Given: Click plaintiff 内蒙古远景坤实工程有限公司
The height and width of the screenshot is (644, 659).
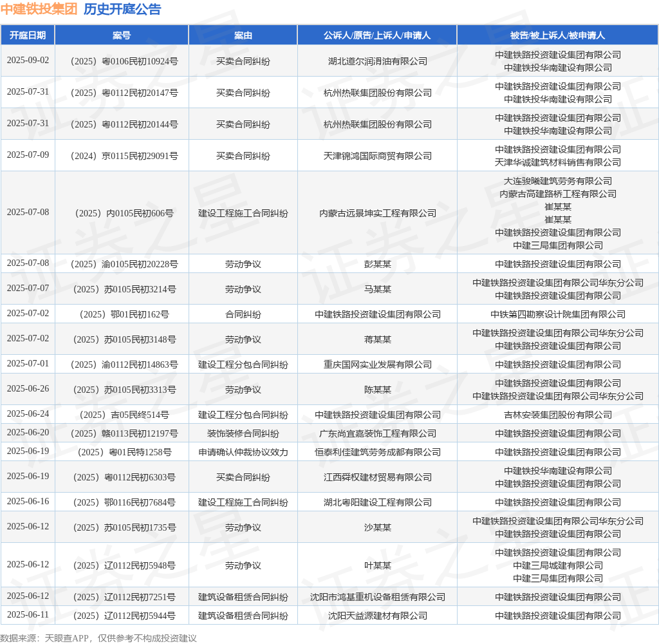Looking at the screenshot, I should [x=377, y=213].
